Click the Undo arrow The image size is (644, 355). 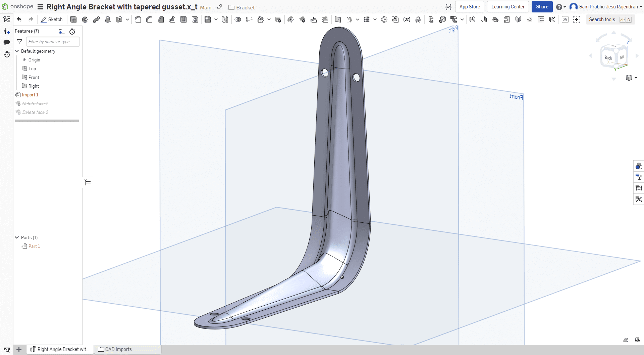pyautogui.click(x=19, y=19)
